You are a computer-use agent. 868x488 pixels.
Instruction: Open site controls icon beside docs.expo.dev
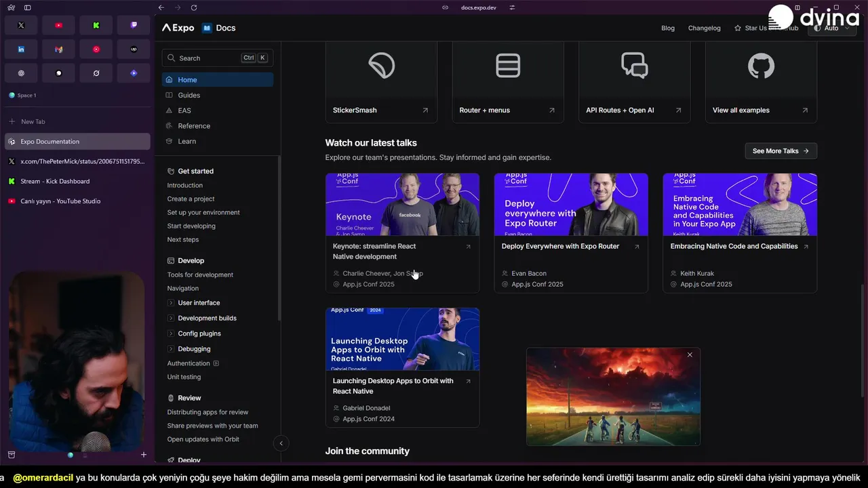512,7
